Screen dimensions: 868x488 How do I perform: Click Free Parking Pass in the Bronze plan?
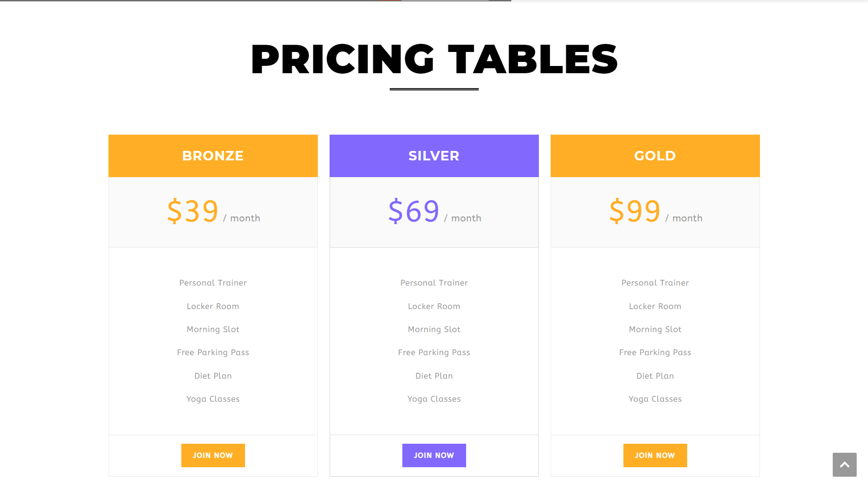click(x=213, y=352)
